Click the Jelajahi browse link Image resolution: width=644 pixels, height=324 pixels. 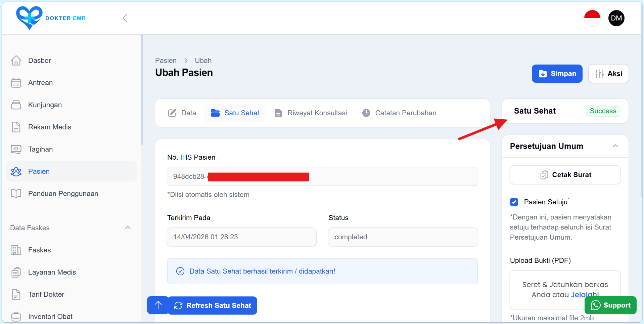point(585,295)
